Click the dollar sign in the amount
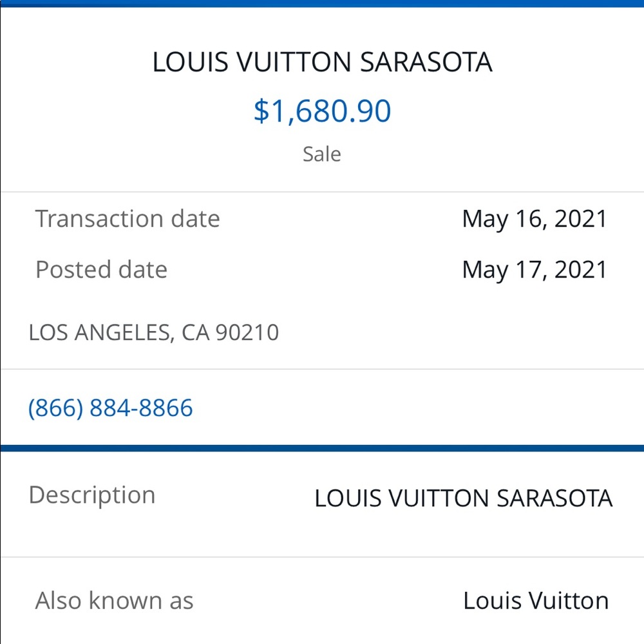This screenshot has width=644, height=644. (x=261, y=111)
